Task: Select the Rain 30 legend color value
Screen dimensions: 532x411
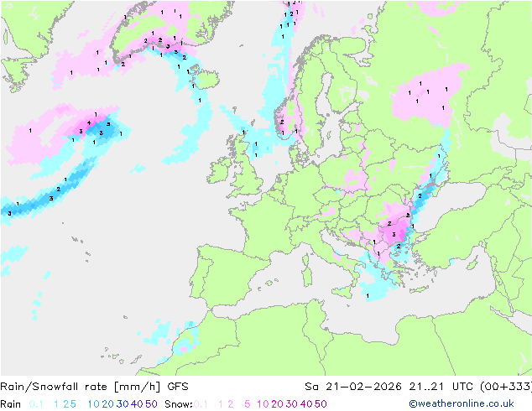Action: click(123, 404)
